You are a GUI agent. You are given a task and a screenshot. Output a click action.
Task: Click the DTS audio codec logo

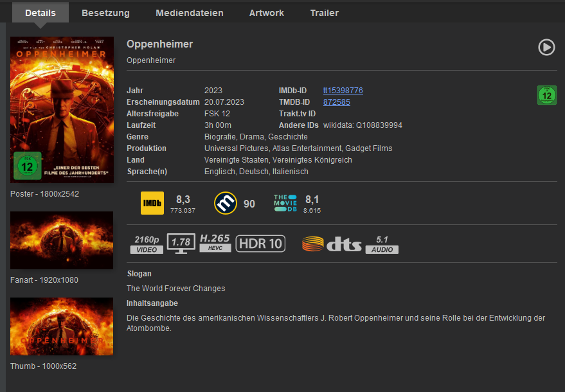point(332,244)
